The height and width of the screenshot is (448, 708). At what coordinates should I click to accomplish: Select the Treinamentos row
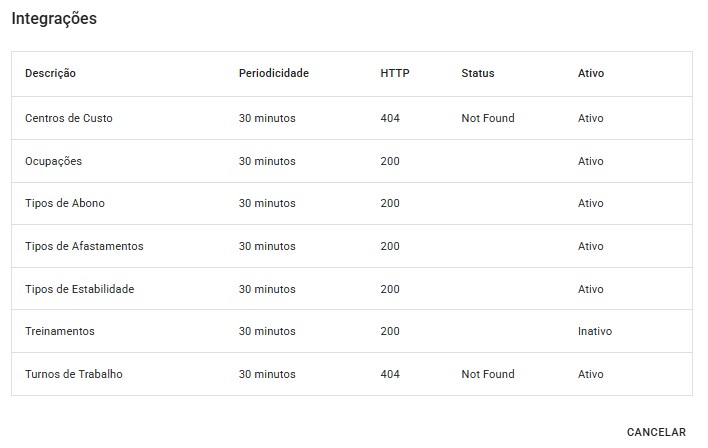click(60, 331)
